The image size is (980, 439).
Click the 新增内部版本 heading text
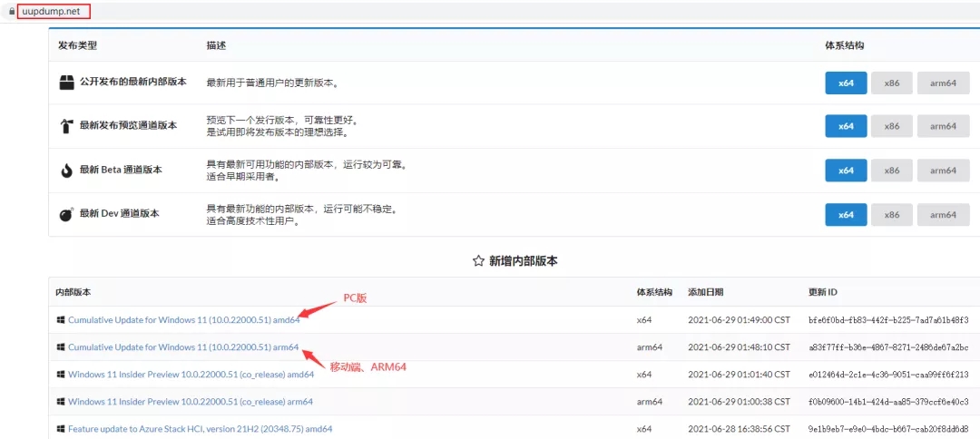[524, 261]
